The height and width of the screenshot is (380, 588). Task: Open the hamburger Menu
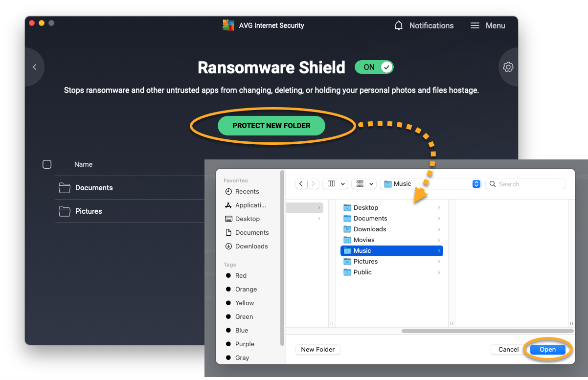pyautogui.click(x=475, y=25)
